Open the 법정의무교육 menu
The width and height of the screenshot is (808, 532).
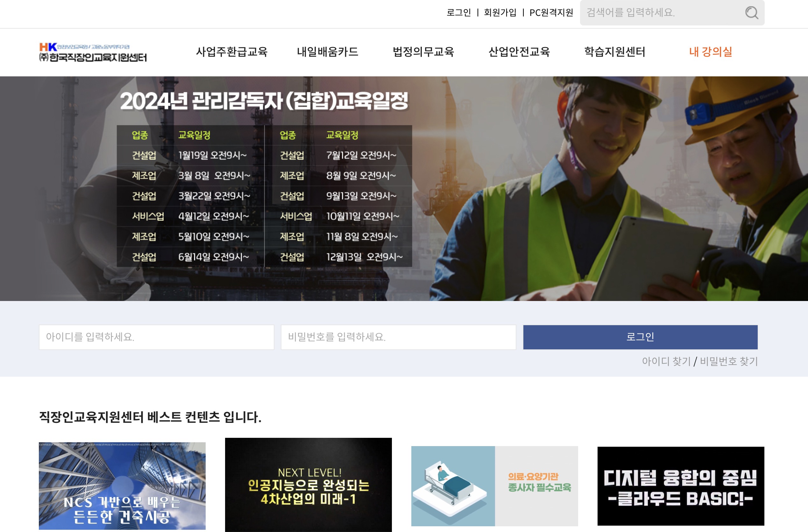tap(424, 52)
